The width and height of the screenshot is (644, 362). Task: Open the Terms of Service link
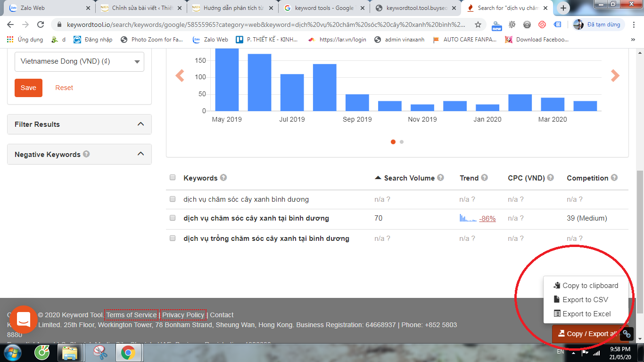132,315
